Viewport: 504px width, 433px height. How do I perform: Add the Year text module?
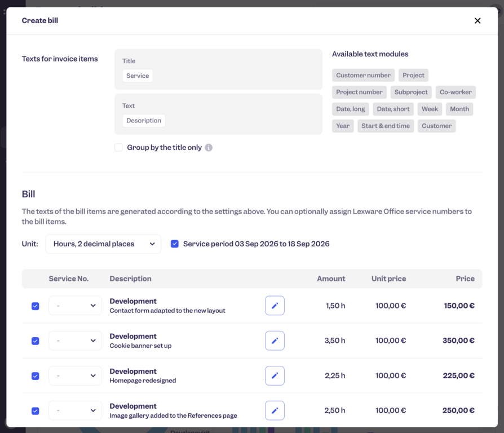tap(343, 126)
